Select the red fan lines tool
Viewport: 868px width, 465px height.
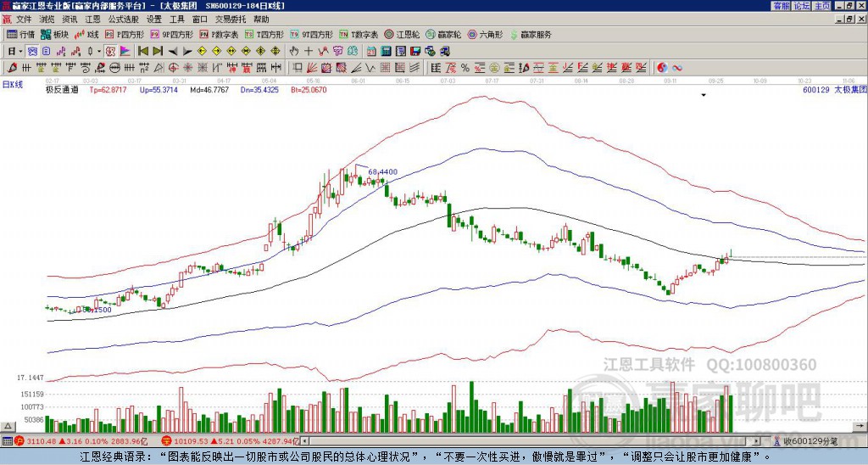click(x=312, y=68)
